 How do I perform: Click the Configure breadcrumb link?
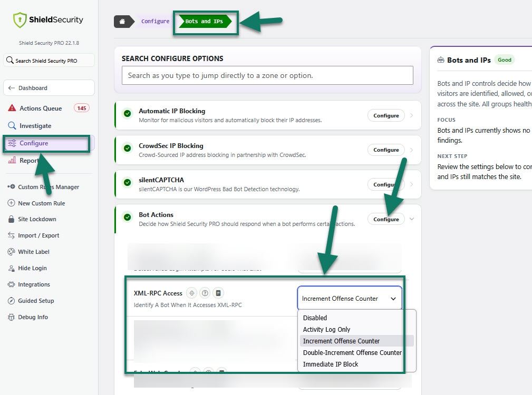(x=155, y=22)
